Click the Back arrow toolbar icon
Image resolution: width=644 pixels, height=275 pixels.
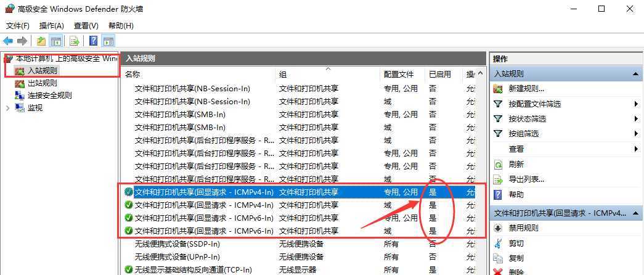(8, 41)
